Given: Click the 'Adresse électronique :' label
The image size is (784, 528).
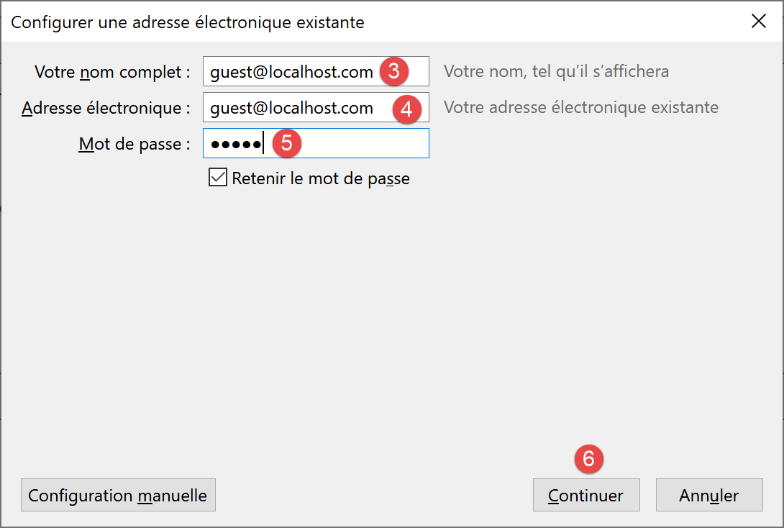Looking at the screenshot, I should coord(106,108).
